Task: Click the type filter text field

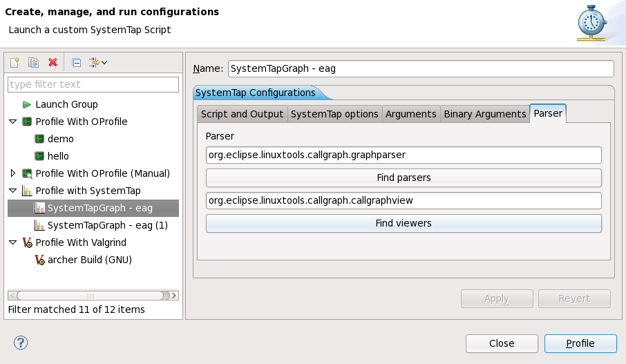Action: pos(93,84)
